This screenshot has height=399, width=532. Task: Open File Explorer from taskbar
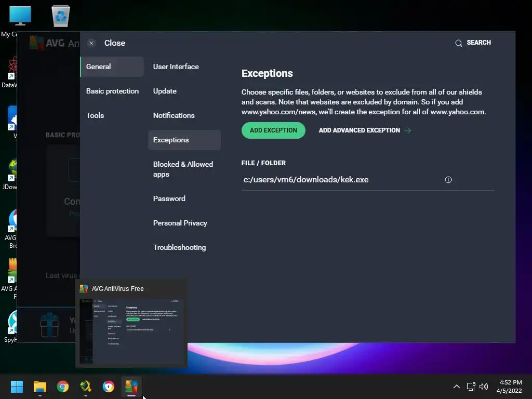click(39, 387)
